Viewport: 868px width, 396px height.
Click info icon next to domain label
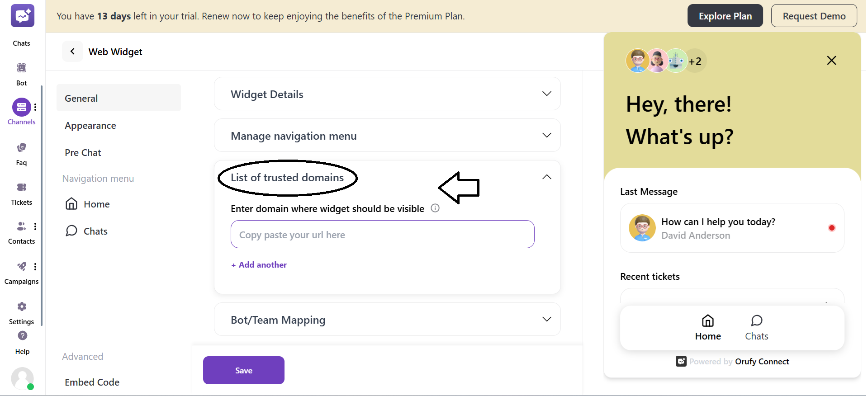click(435, 208)
